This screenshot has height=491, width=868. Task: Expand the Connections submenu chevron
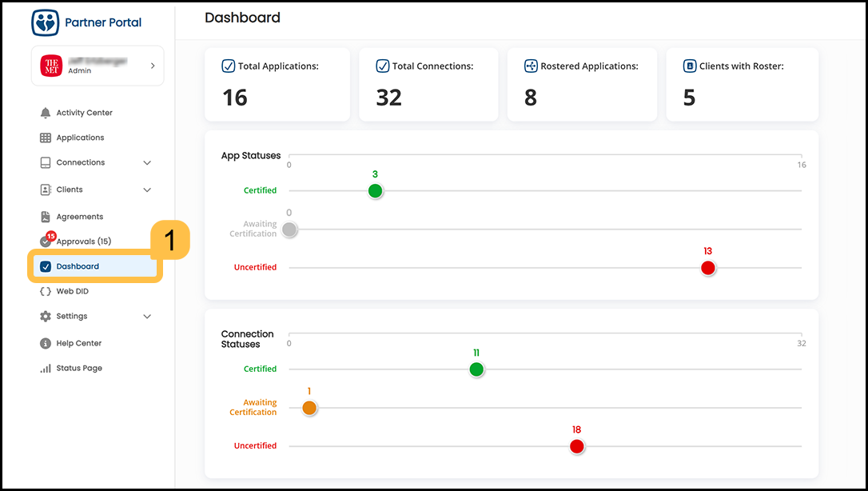[x=147, y=163]
